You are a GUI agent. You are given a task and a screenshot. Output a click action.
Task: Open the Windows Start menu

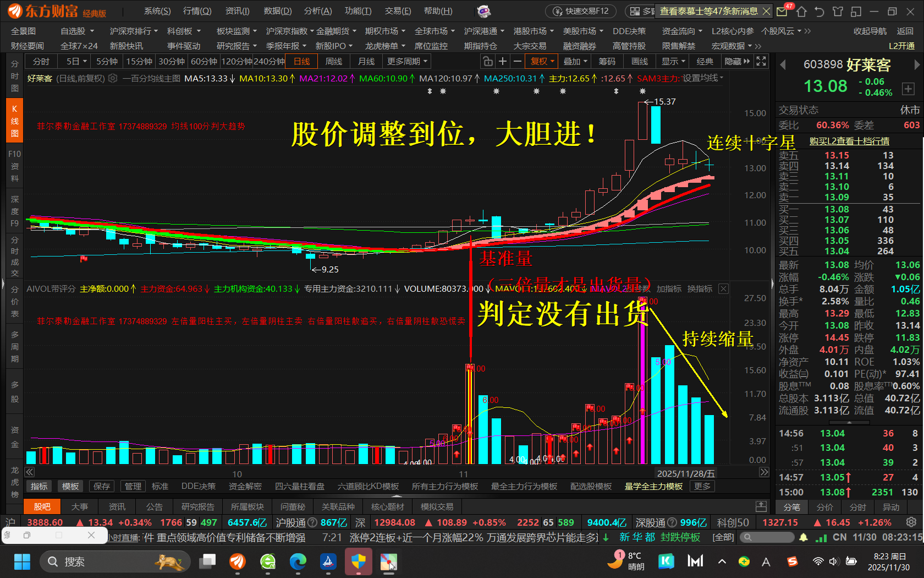[22, 561]
